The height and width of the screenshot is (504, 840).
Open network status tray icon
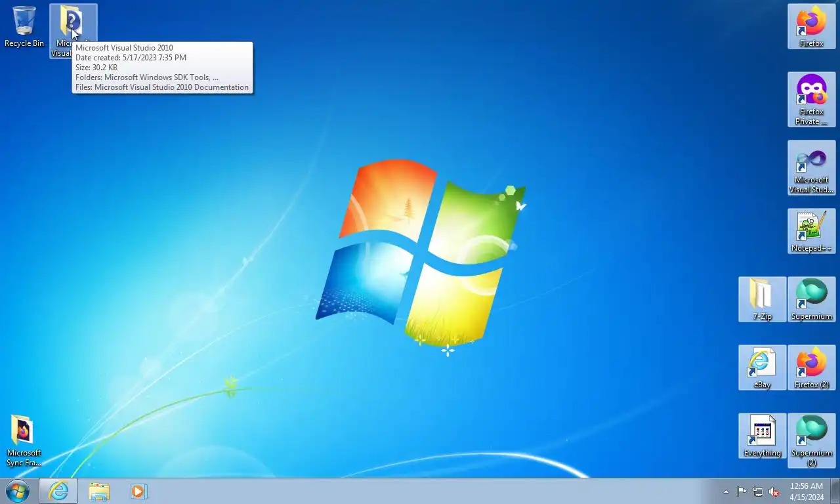[x=758, y=492]
